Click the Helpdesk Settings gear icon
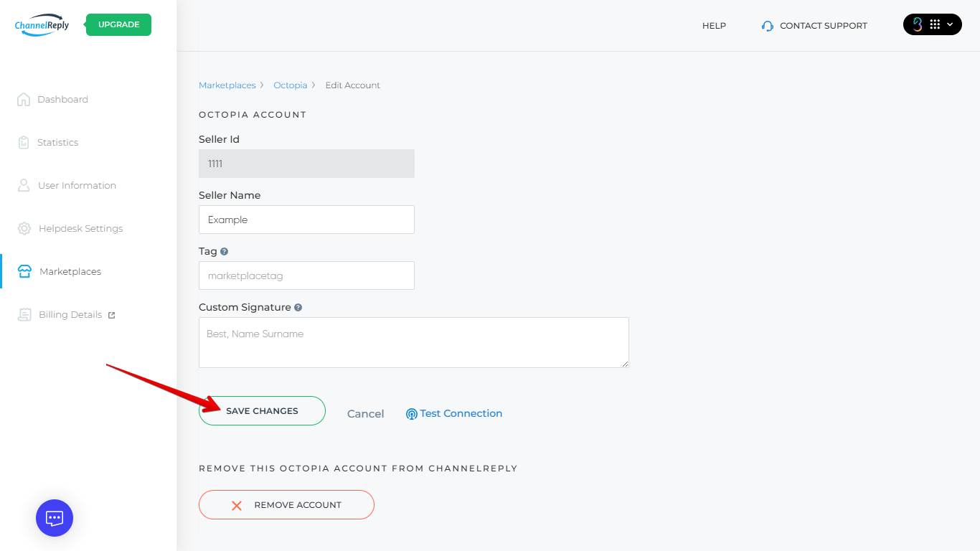This screenshot has width=980, height=551. (x=24, y=228)
